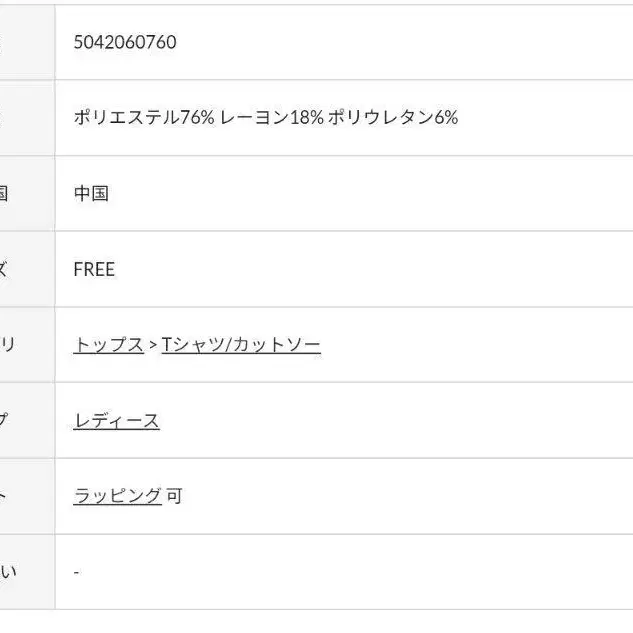
Task: Click the label cell beside the material composition
Action: 20,117
